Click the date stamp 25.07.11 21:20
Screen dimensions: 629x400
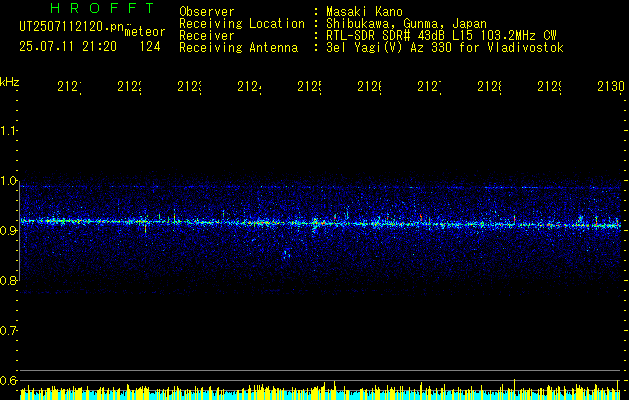[x=68, y=47]
